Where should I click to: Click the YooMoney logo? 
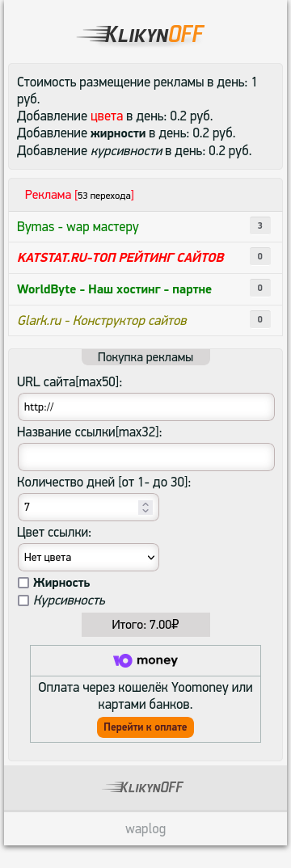pos(145,660)
